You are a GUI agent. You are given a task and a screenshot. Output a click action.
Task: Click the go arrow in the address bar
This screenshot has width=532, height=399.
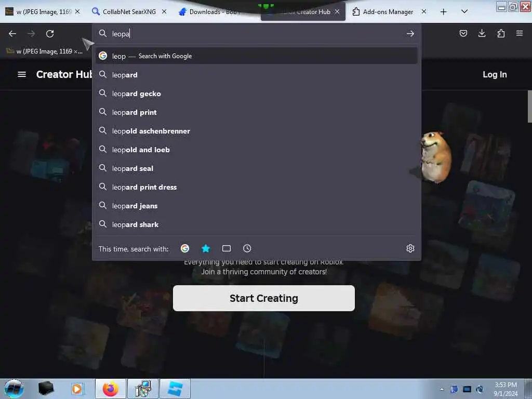click(x=410, y=34)
